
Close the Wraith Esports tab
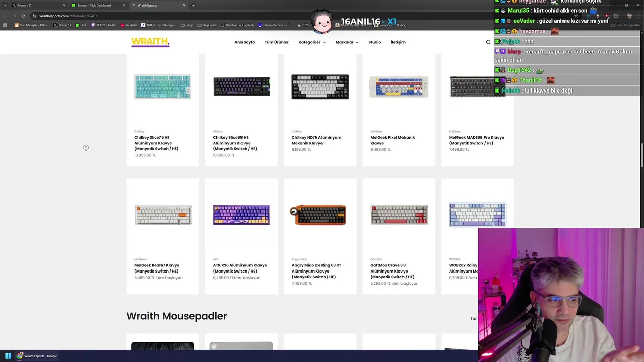(184, 5)
